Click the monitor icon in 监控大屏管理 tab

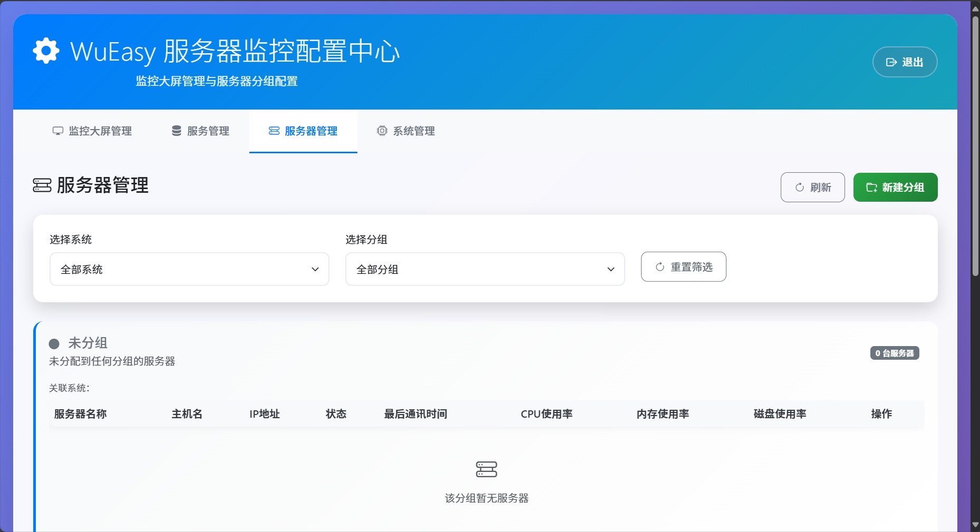(58, 131)
